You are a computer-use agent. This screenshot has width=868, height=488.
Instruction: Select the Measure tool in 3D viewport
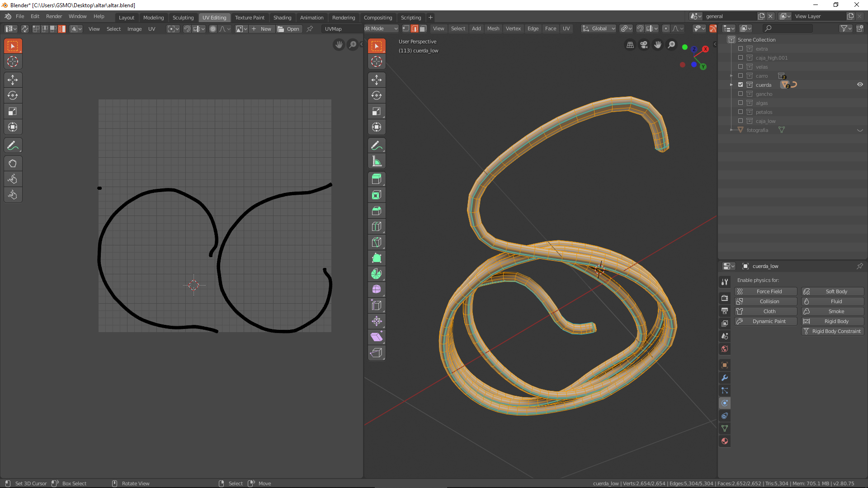(377, 161)
